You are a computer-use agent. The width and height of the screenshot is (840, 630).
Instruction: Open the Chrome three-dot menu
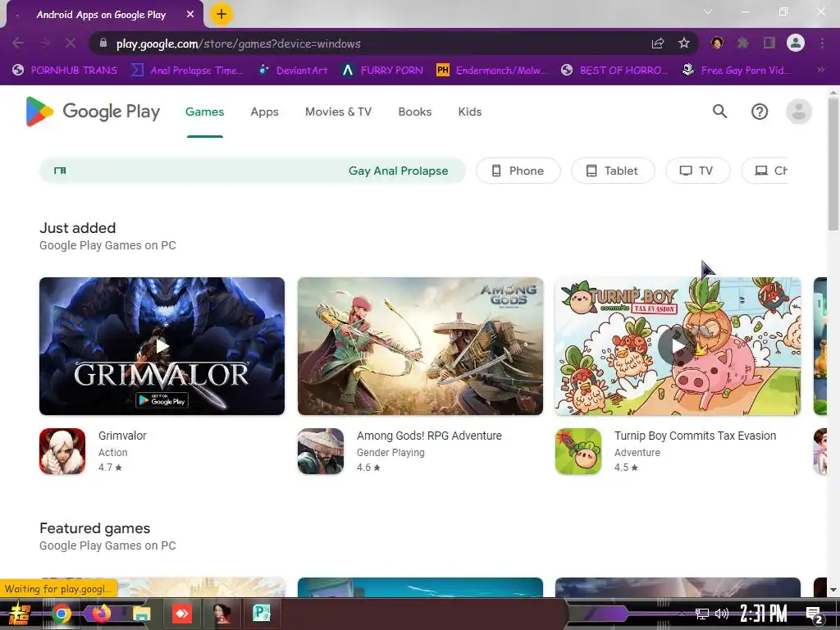[x=822, y=43]
